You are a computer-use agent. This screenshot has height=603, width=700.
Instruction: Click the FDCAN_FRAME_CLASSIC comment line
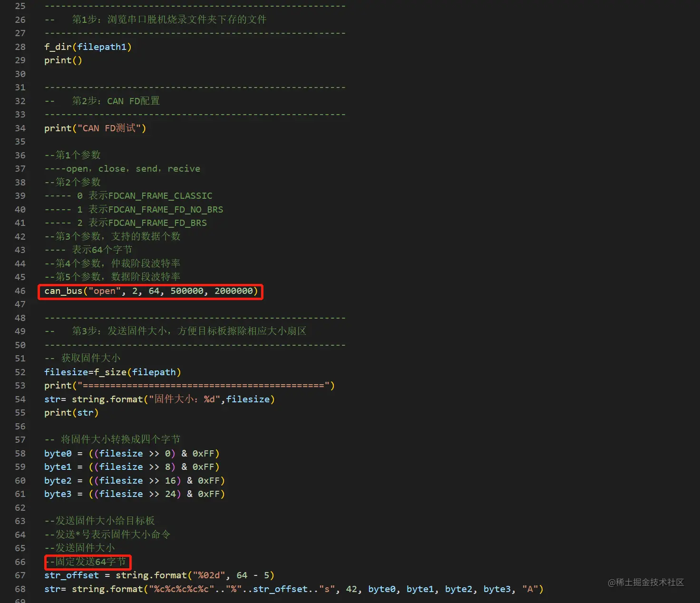128,196
